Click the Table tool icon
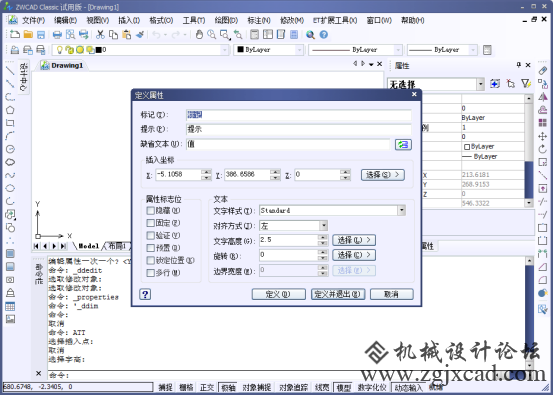 10,306
